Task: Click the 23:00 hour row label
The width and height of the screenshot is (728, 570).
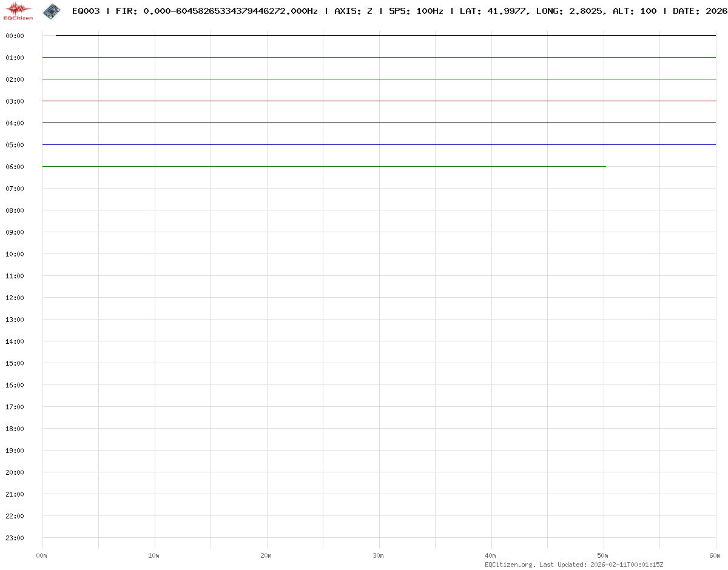Action: pyautogui.click(x=15, y=538)
